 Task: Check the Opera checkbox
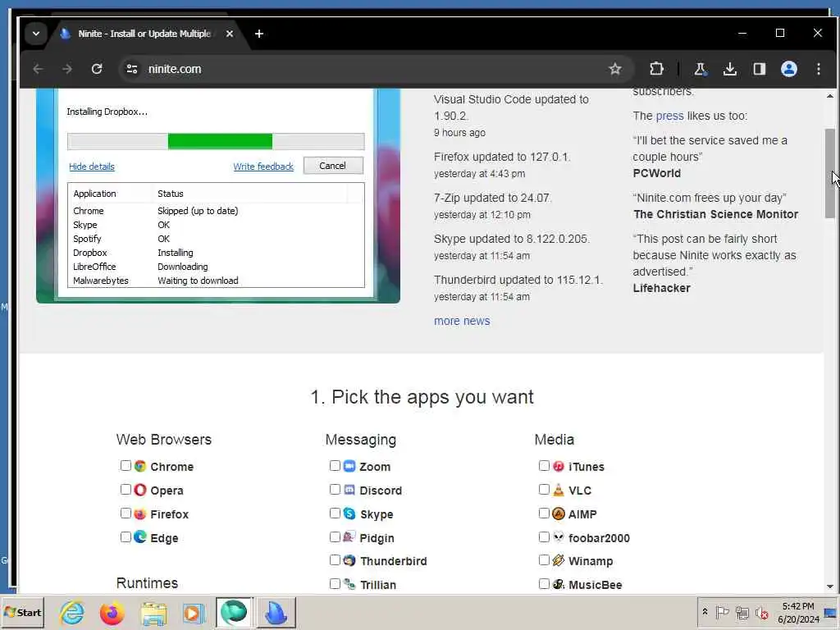[126, 489]
